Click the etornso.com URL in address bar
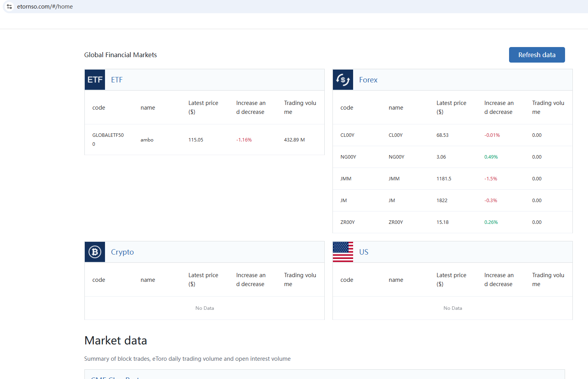 point(45,7)
